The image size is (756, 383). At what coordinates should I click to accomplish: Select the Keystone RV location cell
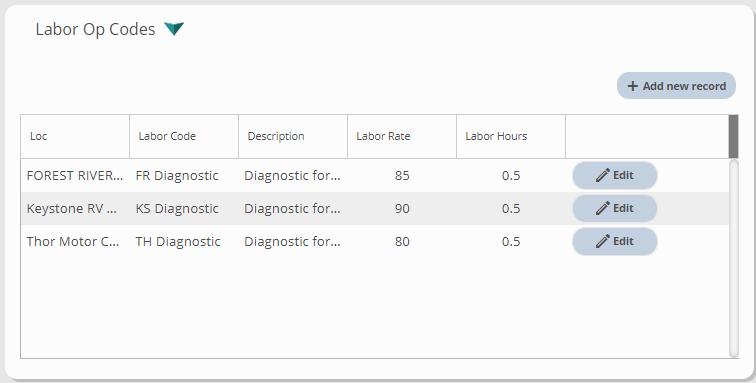click(75, 208)
